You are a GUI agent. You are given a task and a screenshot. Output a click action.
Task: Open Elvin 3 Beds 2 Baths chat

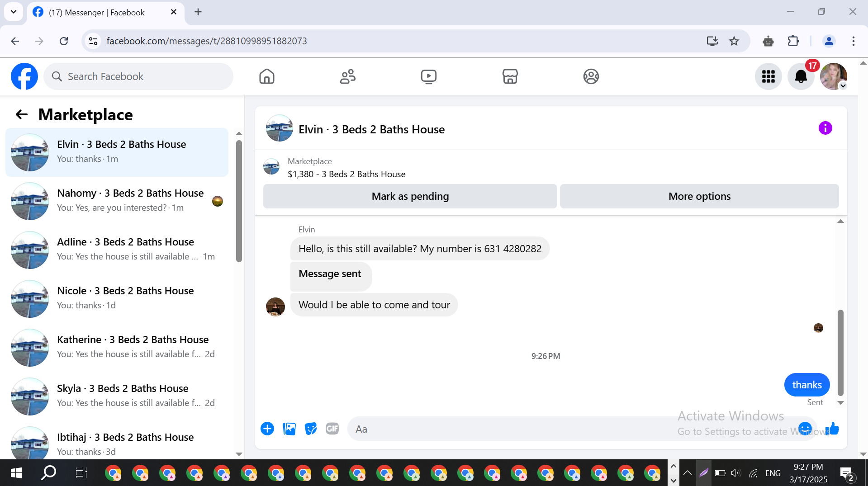click(x=117, y=152)
